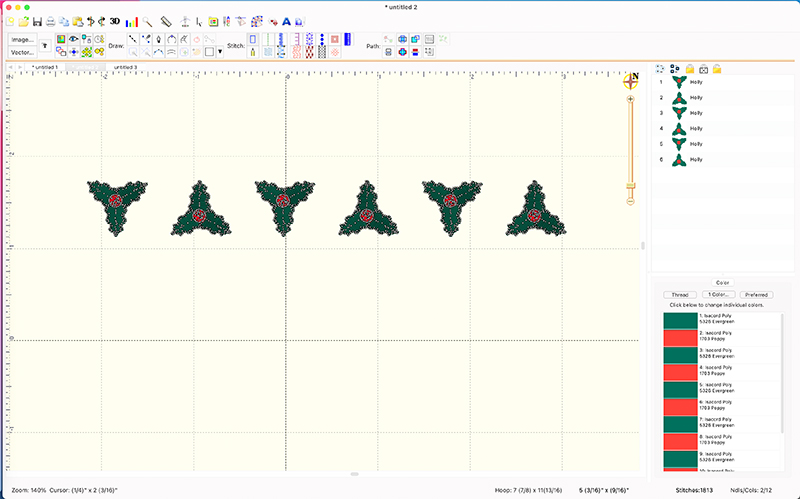800x499 pixels.
Task: Click the Preferred button
Action: point(756,295)
